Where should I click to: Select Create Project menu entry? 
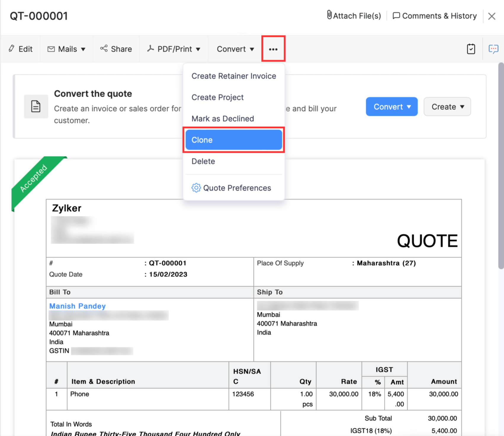217,97
